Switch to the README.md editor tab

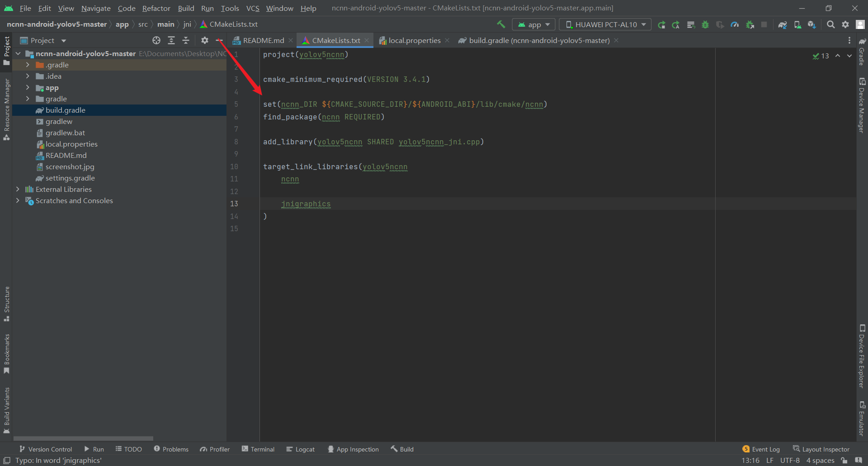click(263, 40)
